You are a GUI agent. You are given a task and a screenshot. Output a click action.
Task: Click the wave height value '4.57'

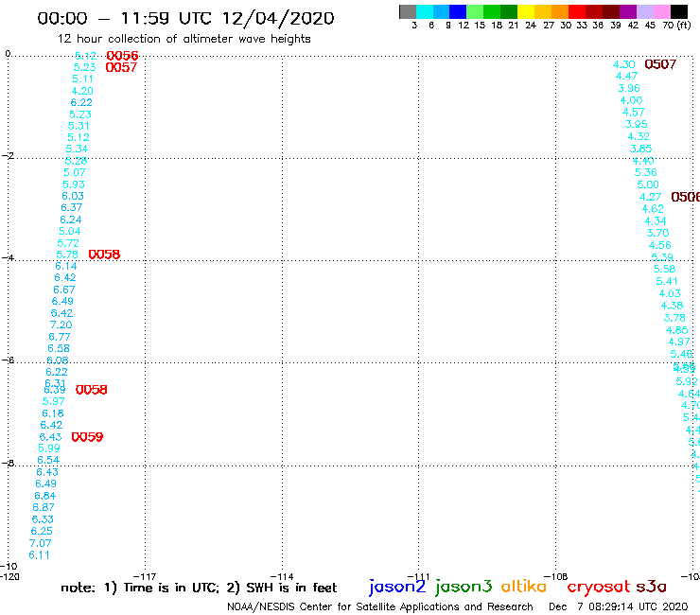[x=634, y=112]
